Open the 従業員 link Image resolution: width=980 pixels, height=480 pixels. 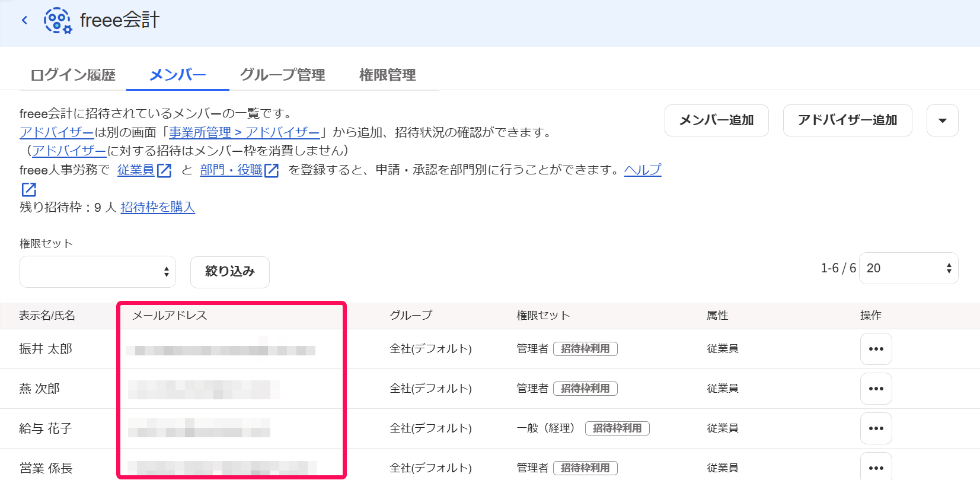136,170
